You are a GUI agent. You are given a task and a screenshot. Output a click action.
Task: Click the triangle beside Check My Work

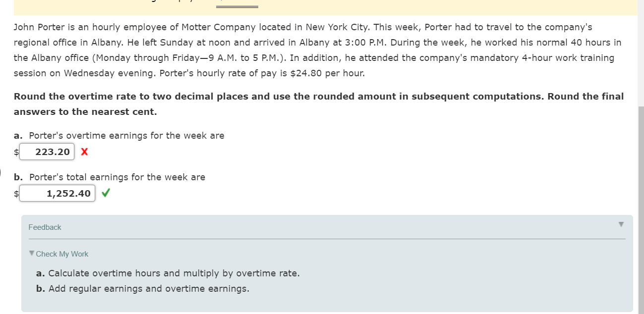(30, 254)
